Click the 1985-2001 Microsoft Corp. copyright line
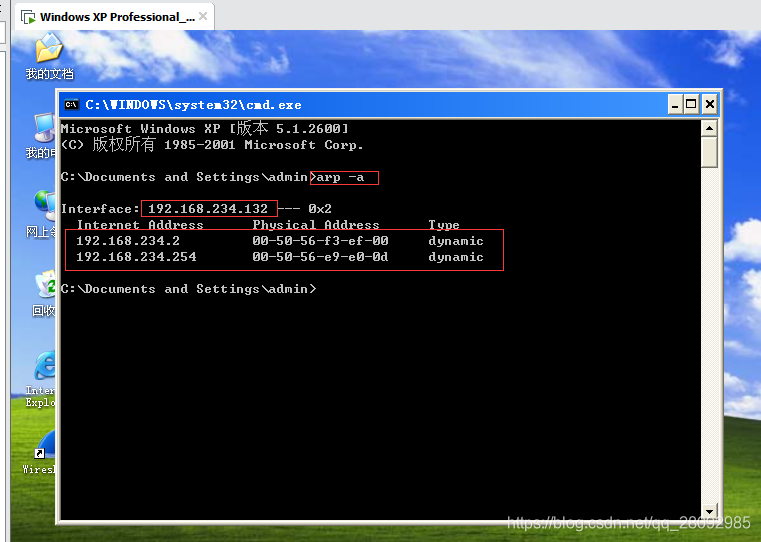The image size is (761, 542). coord(212,145)
